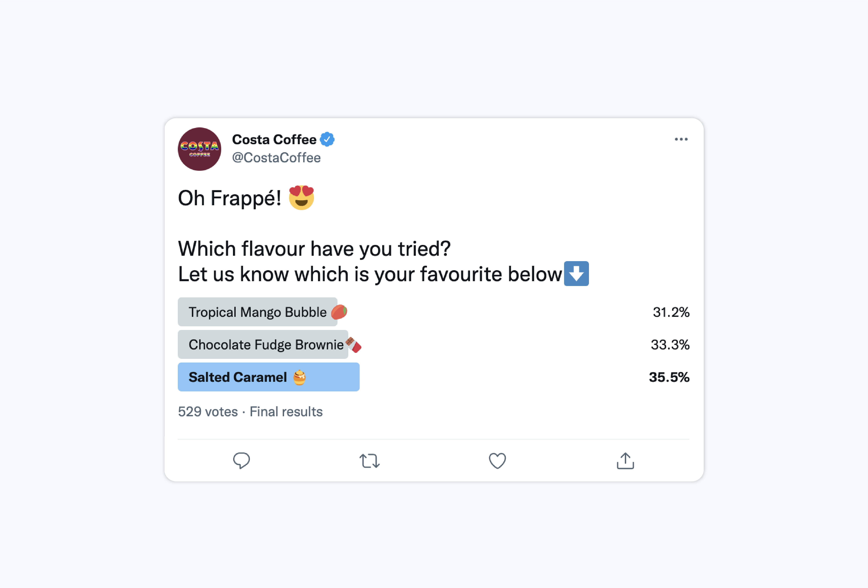Click the chocolate bar emoji
The image size is (868, 588).
tap(353, 345)
